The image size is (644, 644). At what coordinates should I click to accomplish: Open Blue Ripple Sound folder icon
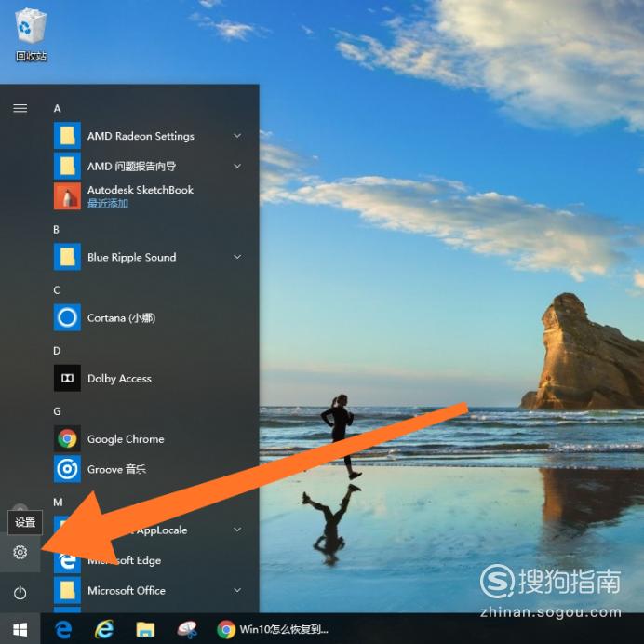click(x=67, y=257)
